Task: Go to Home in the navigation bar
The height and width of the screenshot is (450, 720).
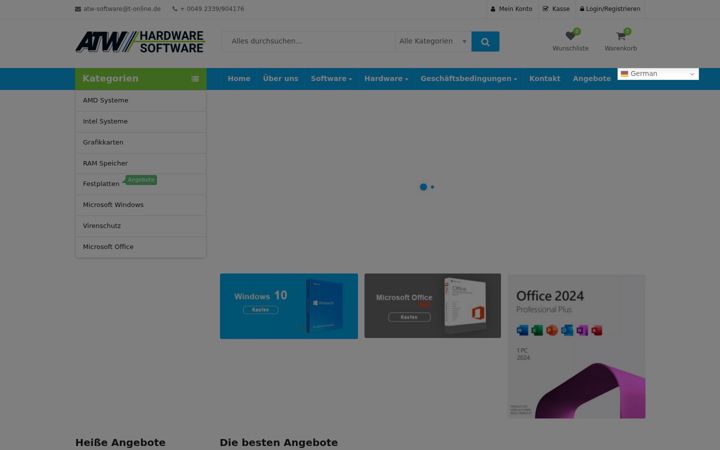Action: coord(239,79)
